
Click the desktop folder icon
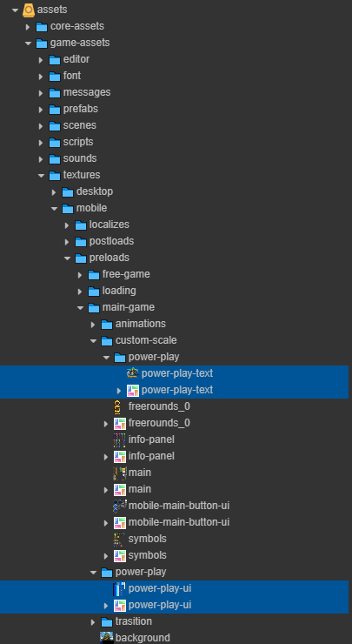pyautogui.click(x=68, y=191)
